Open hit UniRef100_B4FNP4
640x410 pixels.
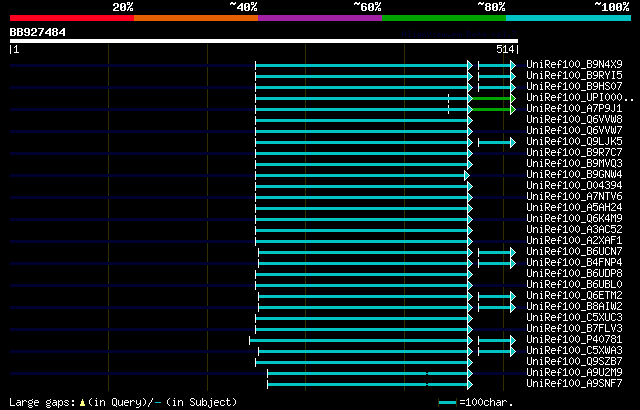pyautogui.click(x=574, y=263)
